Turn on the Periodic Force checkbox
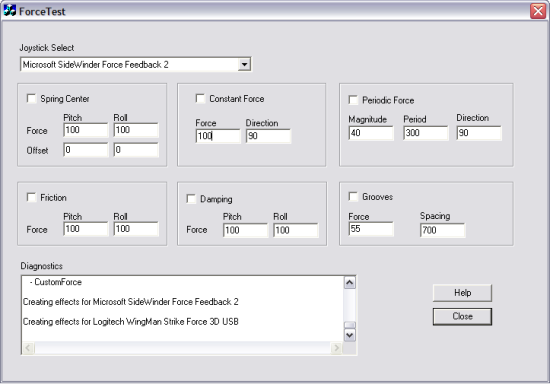Screen dimensions: 550x384 coord(353,100)
